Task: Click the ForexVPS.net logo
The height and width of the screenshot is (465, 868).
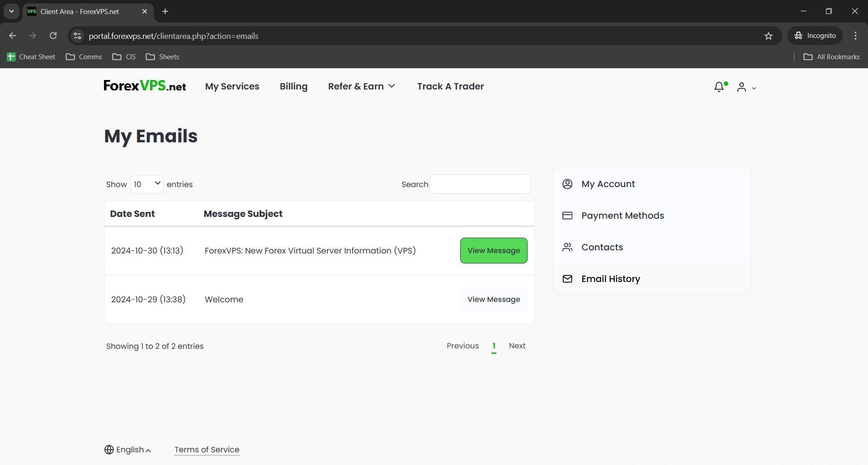Action: click(145, 86)
